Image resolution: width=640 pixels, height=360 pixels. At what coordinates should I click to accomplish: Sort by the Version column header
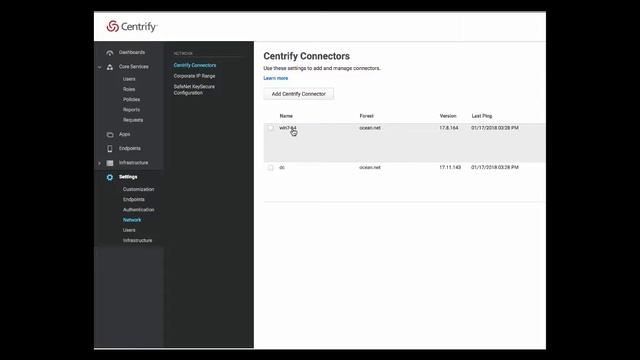coord(448,116)
